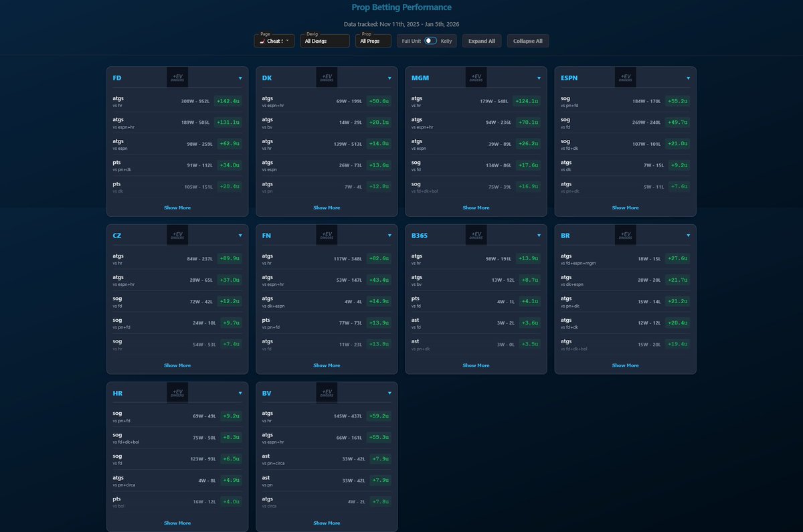
Task: Collapse the CZ card with its arrow
Action: click(x=240, y=236)
